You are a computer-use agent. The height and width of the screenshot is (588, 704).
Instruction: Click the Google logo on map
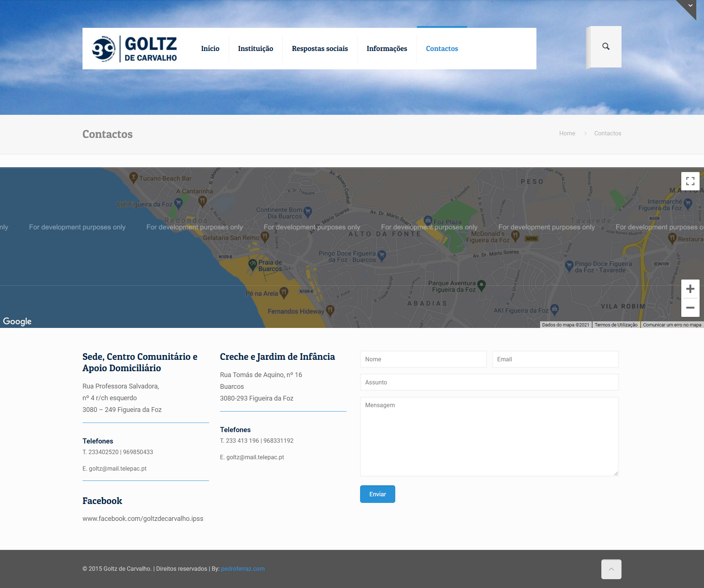coord(17,321)
